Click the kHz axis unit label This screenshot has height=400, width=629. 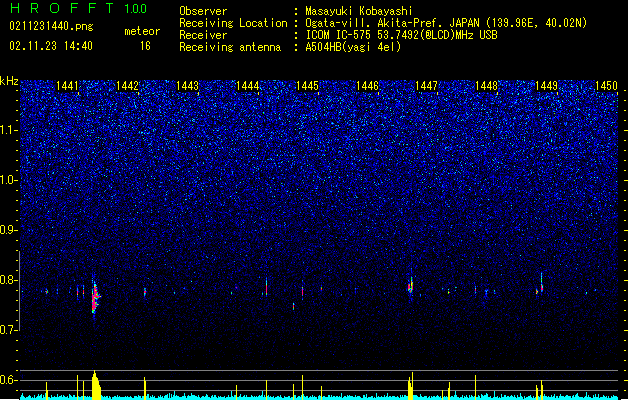click(x=9, y=81)
